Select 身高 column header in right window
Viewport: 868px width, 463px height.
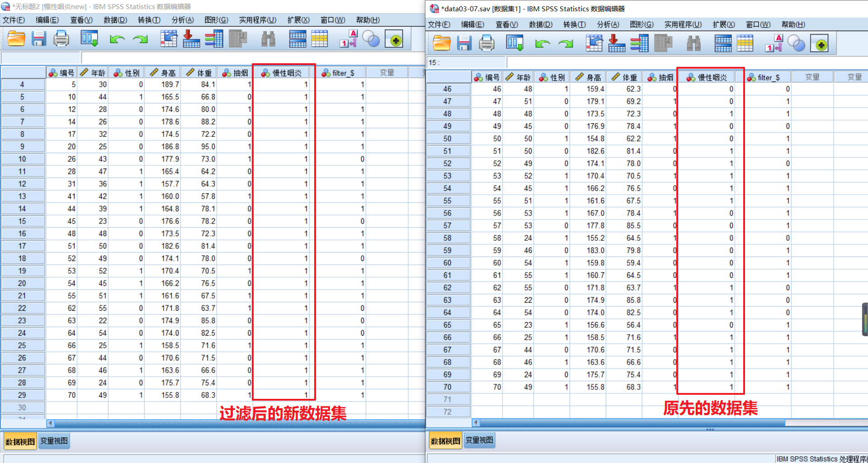pos(588,77)
